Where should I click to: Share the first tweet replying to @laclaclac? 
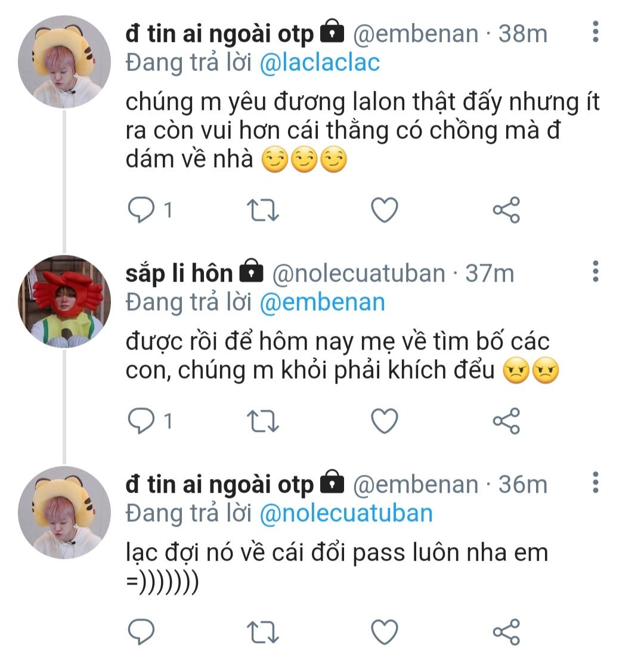point(506,210)
